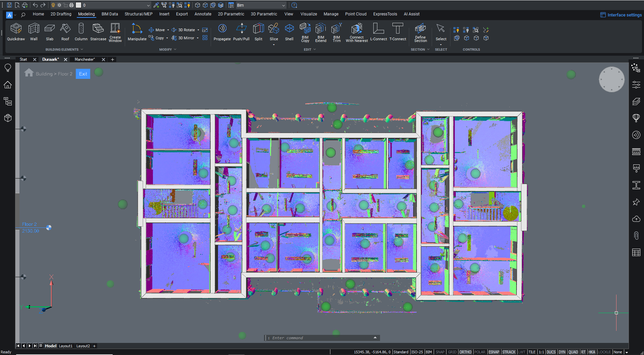Activate the Staircase tool
Viewport: 644px width, 355px height.
[x=98, y=32]
